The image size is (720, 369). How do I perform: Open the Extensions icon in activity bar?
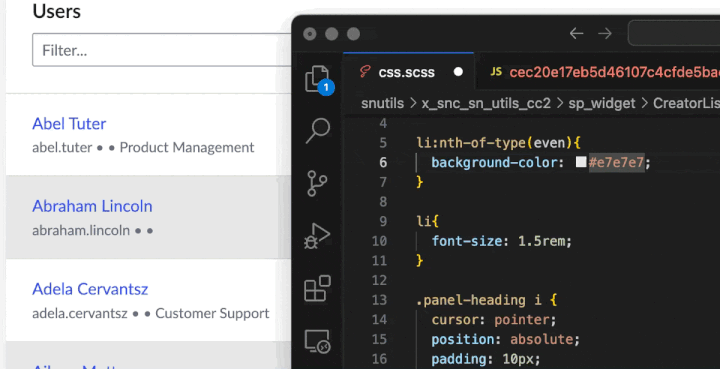317,288
